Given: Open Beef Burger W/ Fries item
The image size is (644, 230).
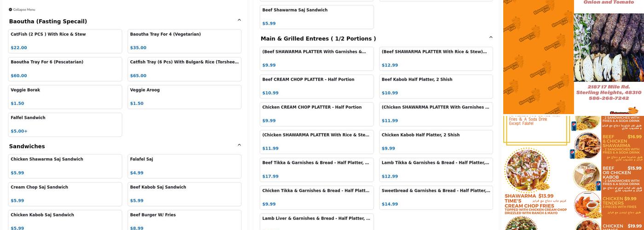Looking at the screenshot, I should (184, 220).
